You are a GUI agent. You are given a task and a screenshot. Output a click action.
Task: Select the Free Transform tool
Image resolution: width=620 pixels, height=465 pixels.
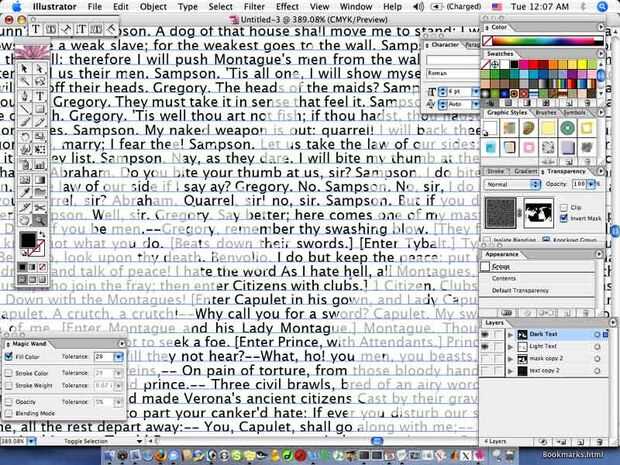click(x=40, y=150)
